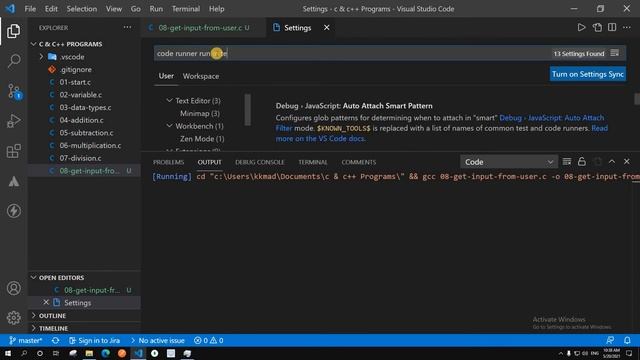
Task: Close the Settings editor tab
Action: pyautogui.click(x=327, y=27)
